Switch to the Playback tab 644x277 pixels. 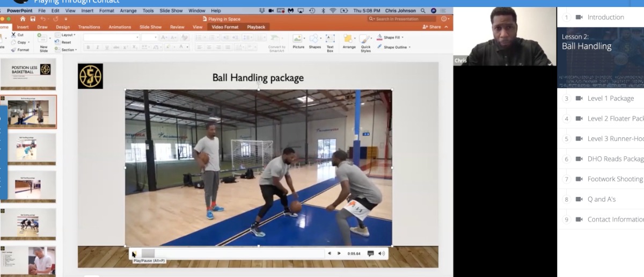coord(256,27)
